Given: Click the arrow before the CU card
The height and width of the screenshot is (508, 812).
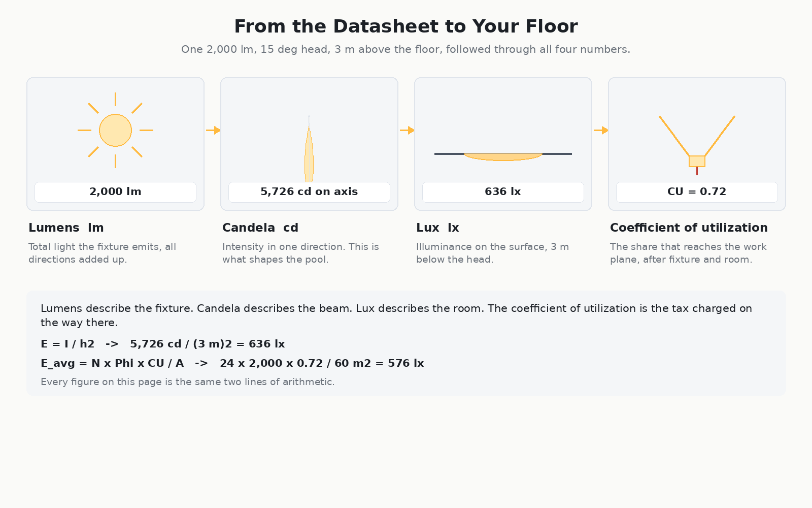Looking at the screenshot, I should click(x=601, y=131).
